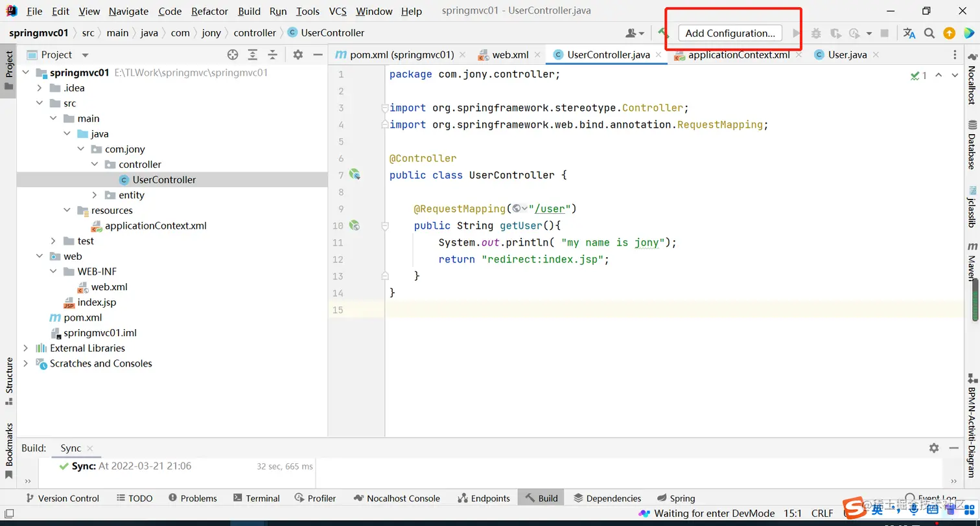The width and height of the screenshot is (980, 526).
Task: Expand the test folder
Action: click(54, 241)
